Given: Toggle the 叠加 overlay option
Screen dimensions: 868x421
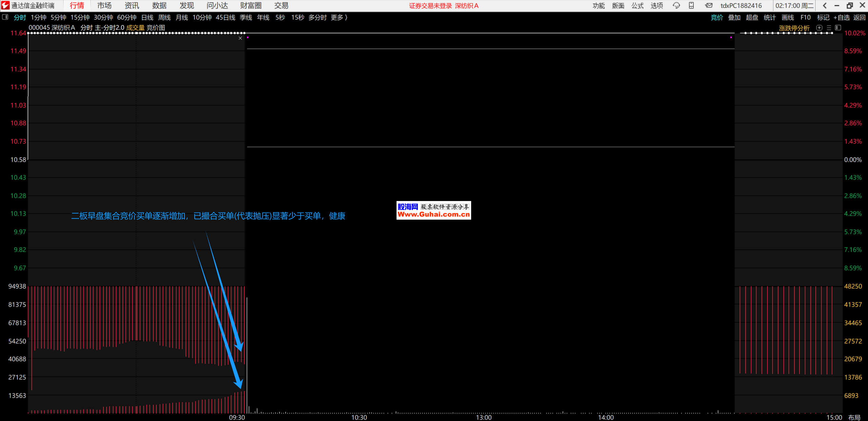Looking at the screenshot, I should click(x=734, y=18).
